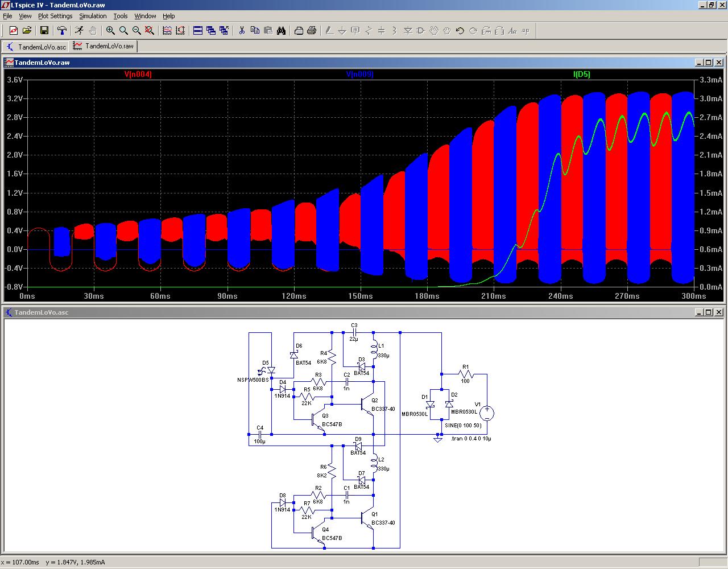Select the label net tool

[x=355, y=31]
